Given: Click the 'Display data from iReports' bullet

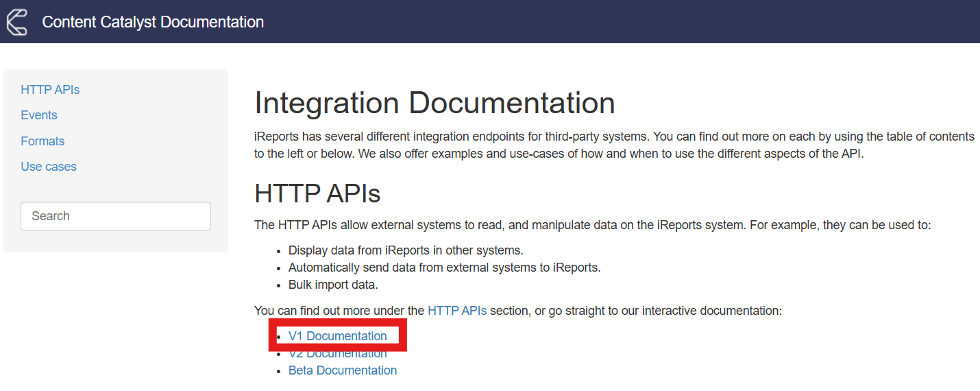Looking at the screenshot, I should (406, 250).
